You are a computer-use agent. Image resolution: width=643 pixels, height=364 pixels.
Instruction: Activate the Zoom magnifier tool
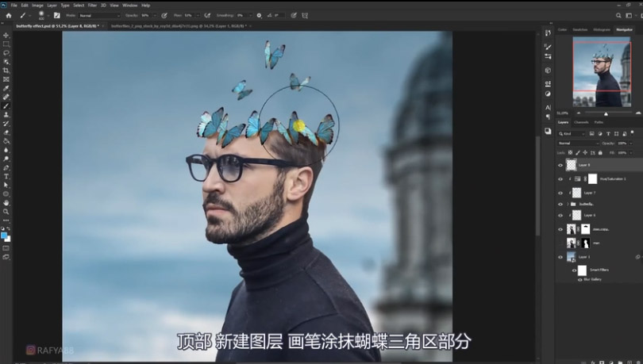pyautogui.click(x=6, y=212)
